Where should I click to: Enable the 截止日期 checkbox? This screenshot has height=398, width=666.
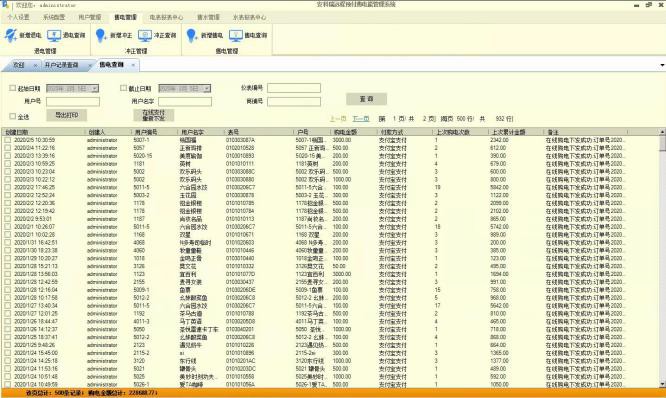pyautogui.click(x=124, y=88)
